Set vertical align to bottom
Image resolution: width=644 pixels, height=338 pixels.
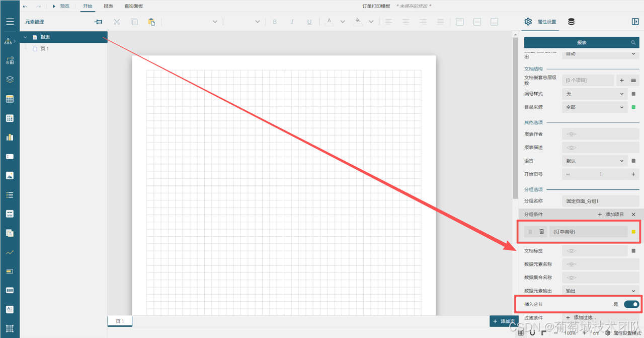click(494, 22)
